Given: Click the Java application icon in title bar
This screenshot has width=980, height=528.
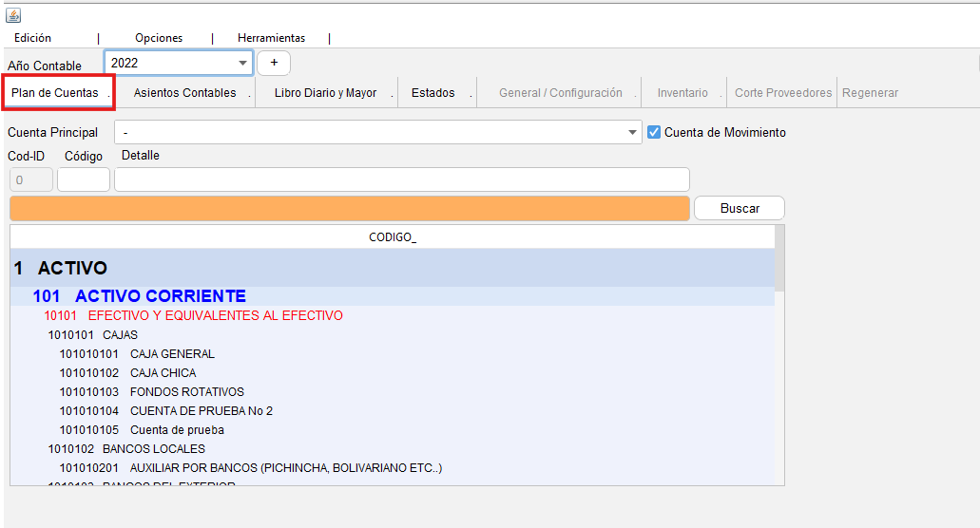Looking at the screenshot, I should [13, 15].
